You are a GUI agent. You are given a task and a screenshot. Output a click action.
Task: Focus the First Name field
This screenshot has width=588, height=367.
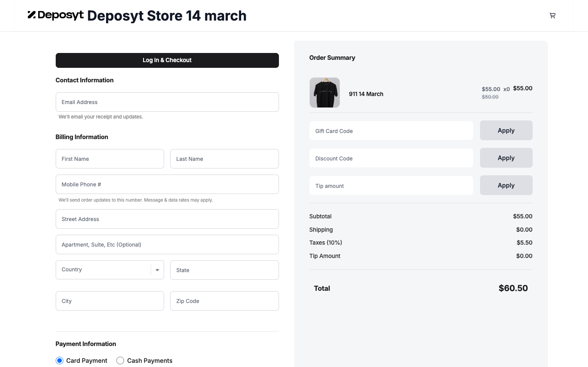110,159
